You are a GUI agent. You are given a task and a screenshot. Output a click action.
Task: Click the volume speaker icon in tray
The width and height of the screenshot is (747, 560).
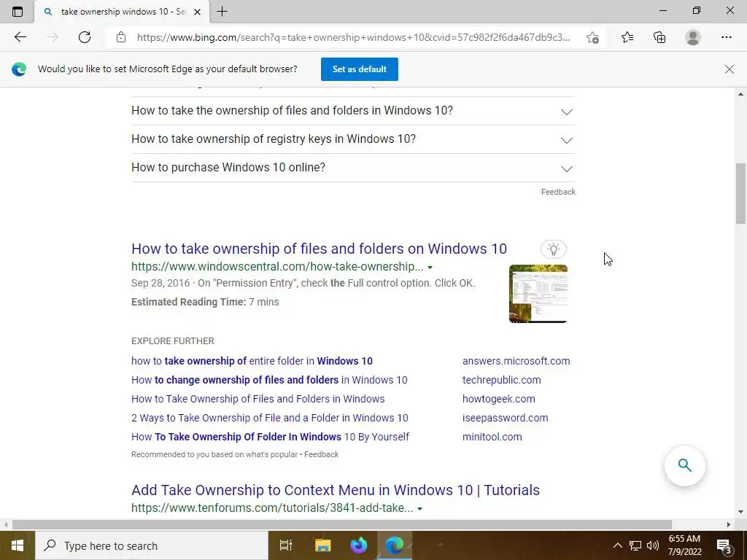click(653, 545)
